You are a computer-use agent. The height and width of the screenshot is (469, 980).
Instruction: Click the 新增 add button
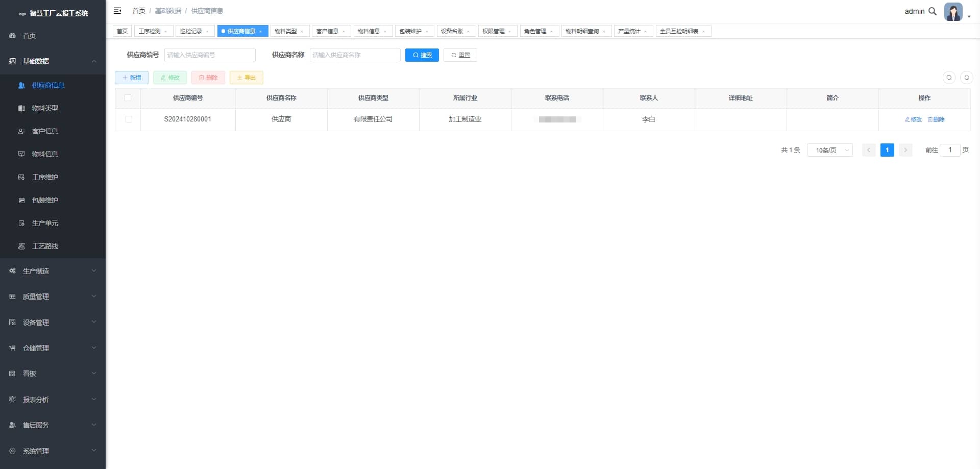click(132, 78)
